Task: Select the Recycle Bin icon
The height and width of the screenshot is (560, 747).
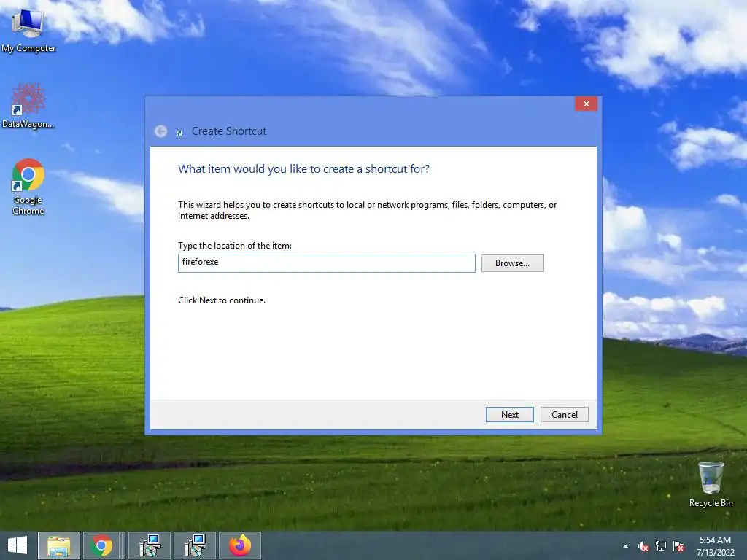Action: [711, 484]
